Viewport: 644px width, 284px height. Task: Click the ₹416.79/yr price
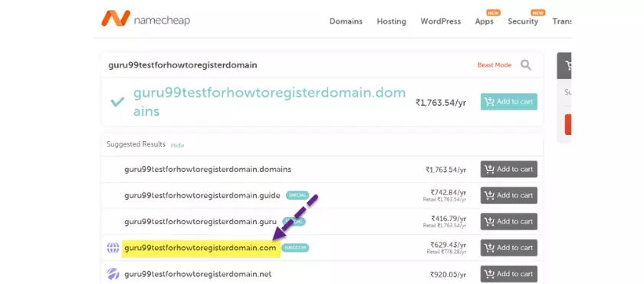[449, 218]
